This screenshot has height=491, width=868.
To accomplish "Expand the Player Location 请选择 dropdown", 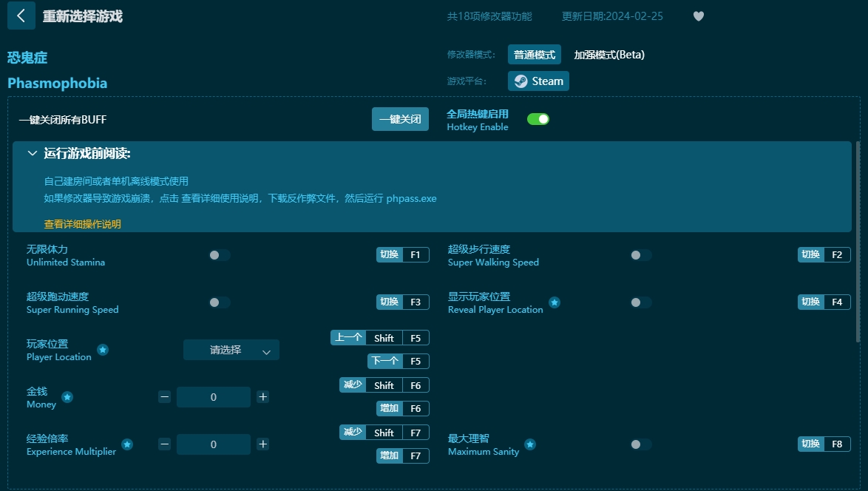I will [x=231, y=349].
